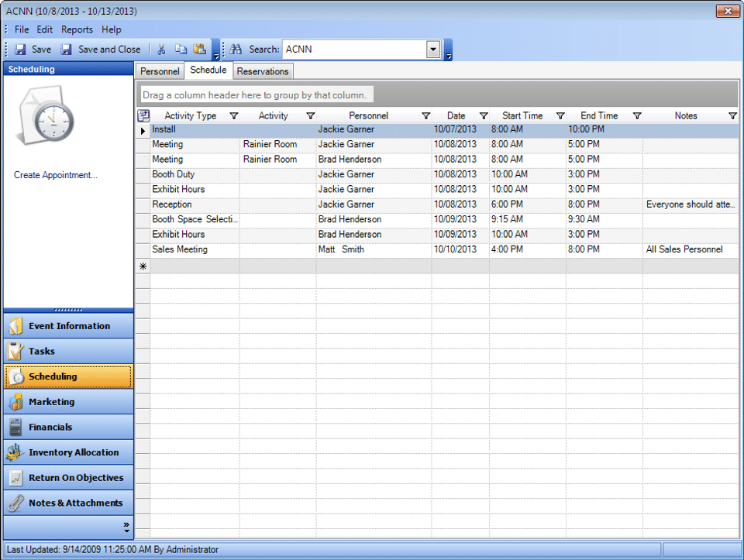Screen dimensions: 744x560
Task: Click the 9:15 AM start time cell
Action: click(528, 219)
